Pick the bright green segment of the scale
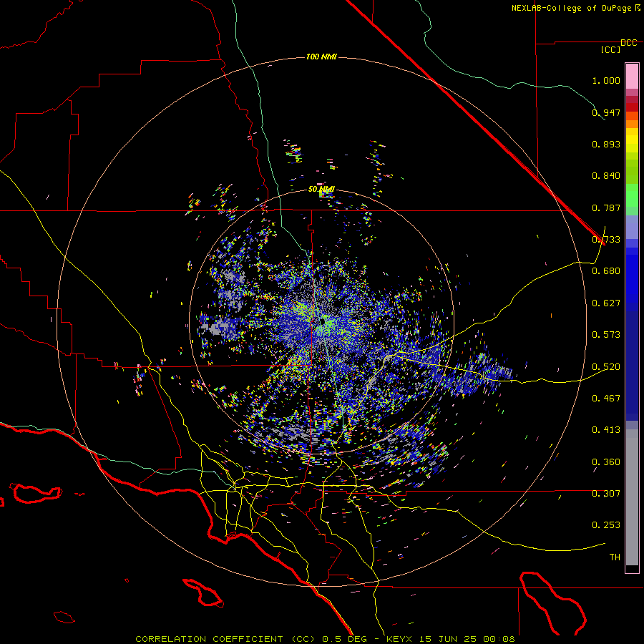This screenshot has width=644, height=644. (632, 195)
